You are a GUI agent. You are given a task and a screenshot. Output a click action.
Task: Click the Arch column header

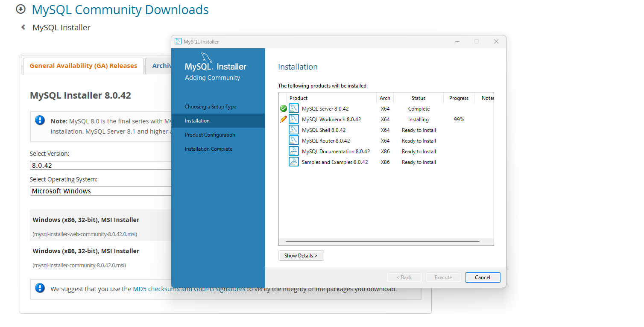tap(385, 98)
